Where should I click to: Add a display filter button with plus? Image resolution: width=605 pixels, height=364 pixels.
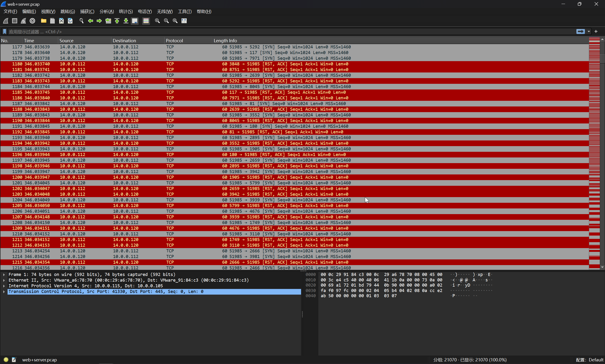pos(596,31)
